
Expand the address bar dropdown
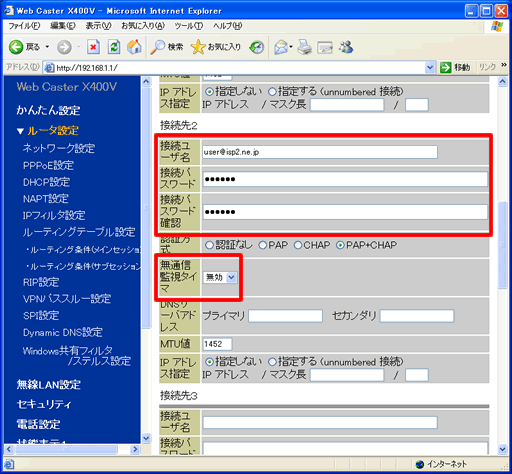[x=430, y=68]
